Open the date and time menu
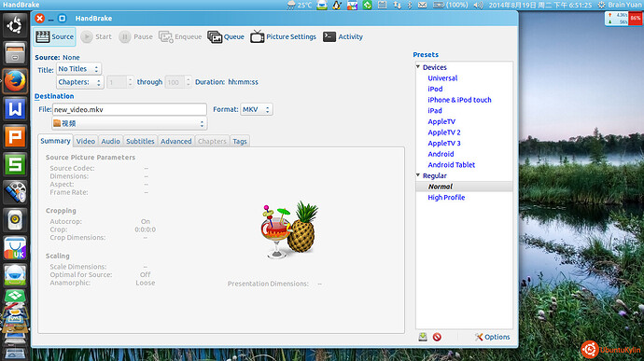The width and height of the screenshot is (644, 361). tap(539, 5)
